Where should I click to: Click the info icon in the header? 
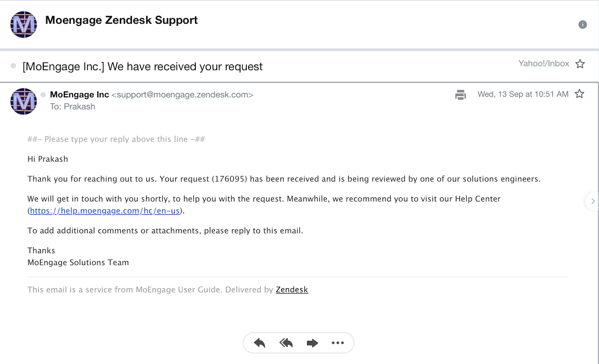583,25
